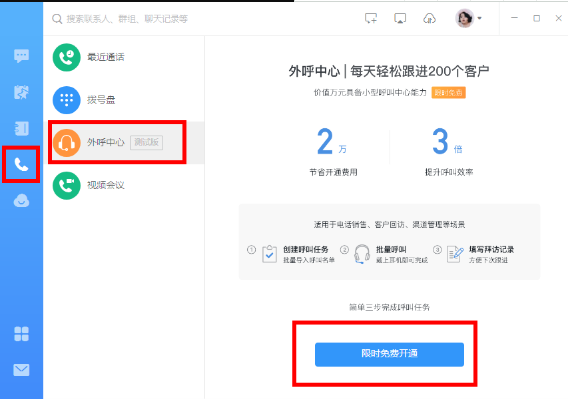Open the messages chat icon in sidebar
Image resolution: width=568 pixels, height=399 pixels.
click(x=21, y=56)
